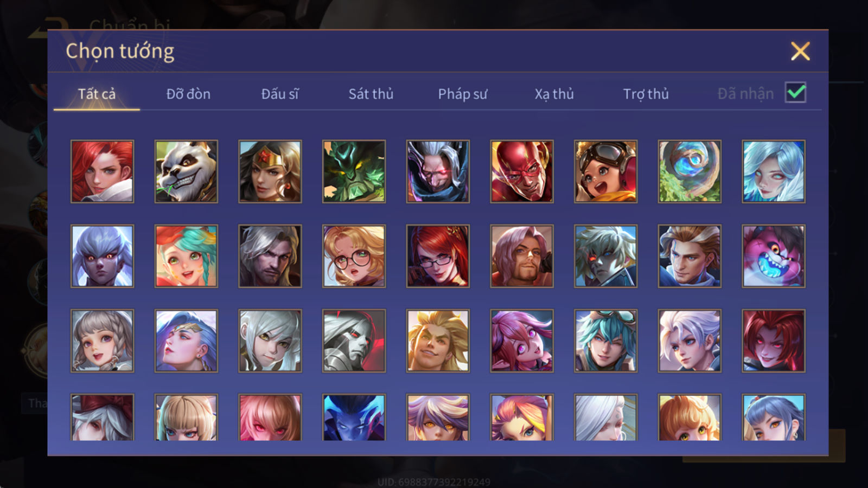
Task: Open the Đấu sĩ tab
Action: (280, 94)
